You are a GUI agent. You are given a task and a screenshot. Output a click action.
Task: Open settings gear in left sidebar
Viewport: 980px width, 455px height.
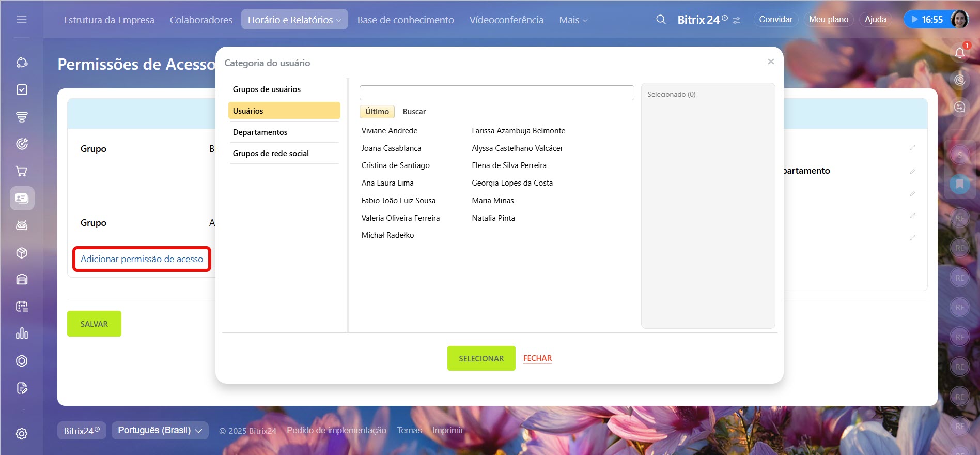point(22,434)
